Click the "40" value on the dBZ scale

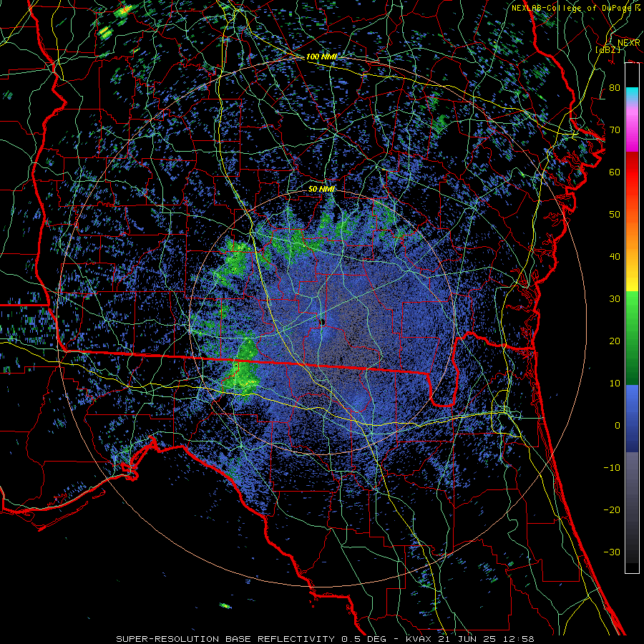[x=615, y=257]
